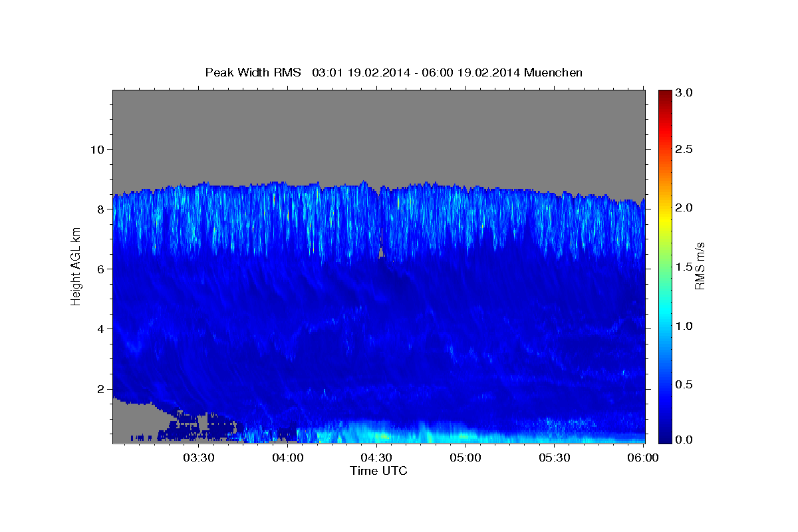Viewport: 798px width, 532px height.
Task: Click the "Time UTC" axis label
Action: [378, 471]
